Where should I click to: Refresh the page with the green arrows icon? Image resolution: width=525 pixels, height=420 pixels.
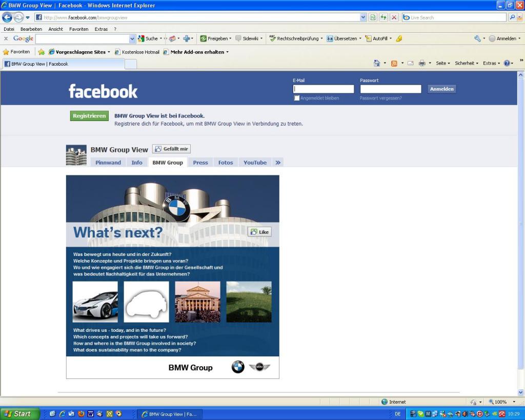(x=383, y=17)
